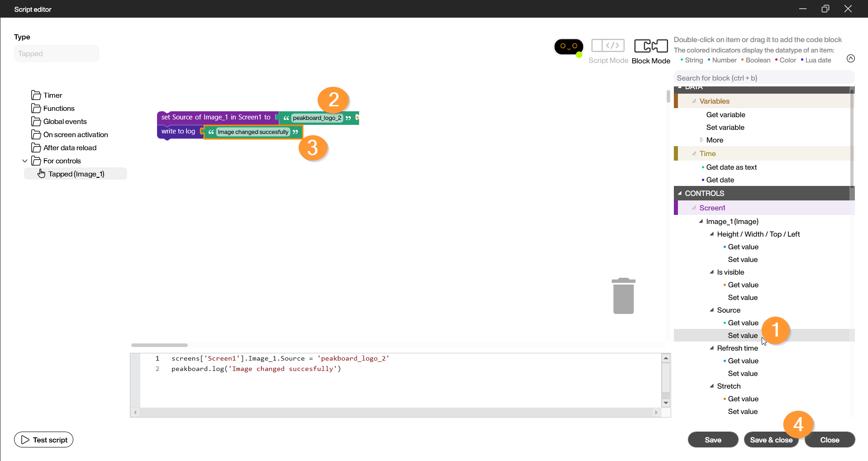
Task: Open the Timer folder
Action: [52, 95]
